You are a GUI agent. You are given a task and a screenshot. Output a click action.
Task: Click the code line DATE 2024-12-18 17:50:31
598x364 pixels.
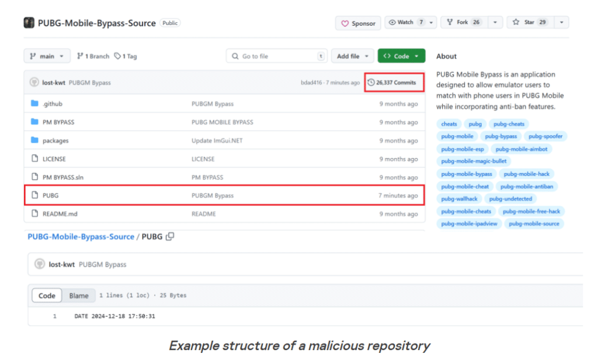click(114, 316)
